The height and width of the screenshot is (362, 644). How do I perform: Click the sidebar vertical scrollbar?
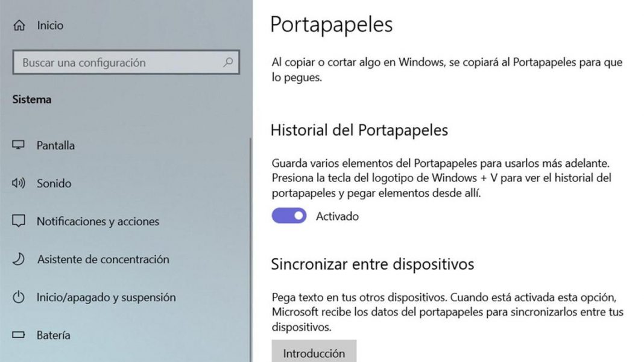click(250, 241)
